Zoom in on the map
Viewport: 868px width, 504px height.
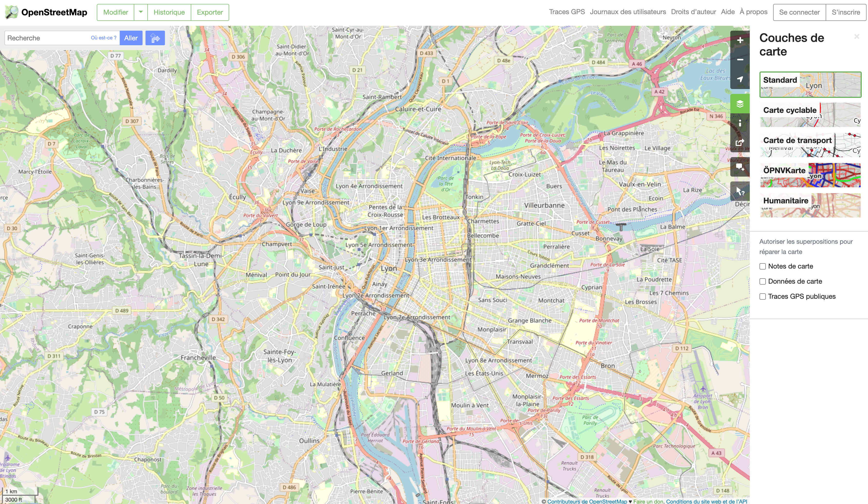tap(740, 40)
